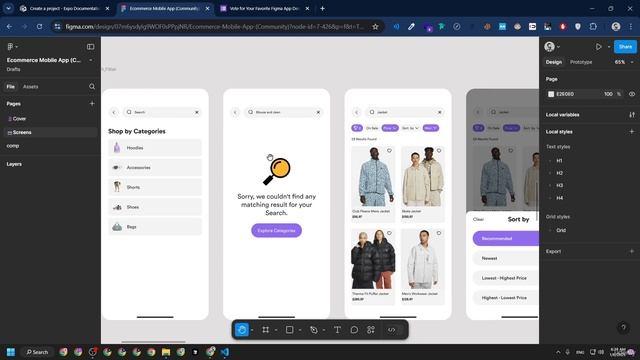Click the horizontal canvas scrollbar
The height and width of the screenshot is (360, 640).
point(153,342)
